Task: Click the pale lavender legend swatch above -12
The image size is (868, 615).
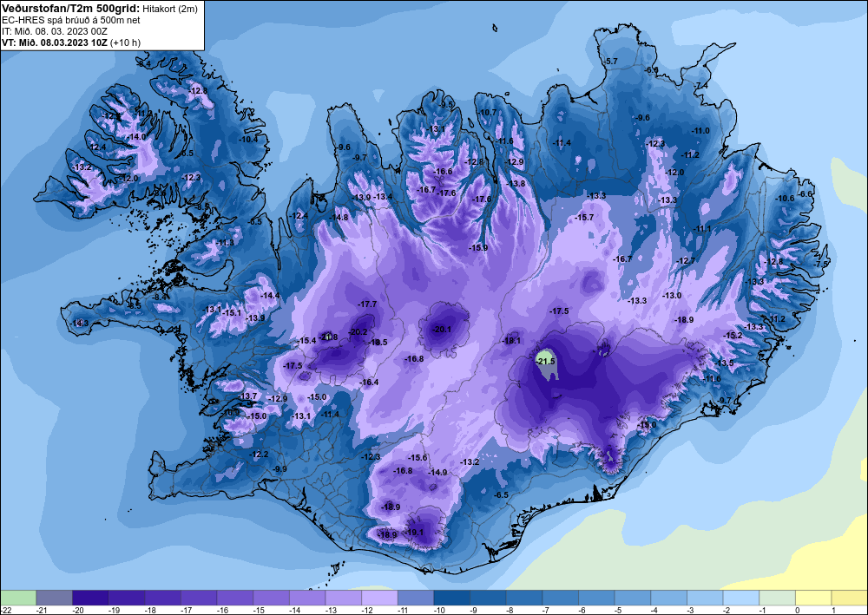Action: point(380,598)
